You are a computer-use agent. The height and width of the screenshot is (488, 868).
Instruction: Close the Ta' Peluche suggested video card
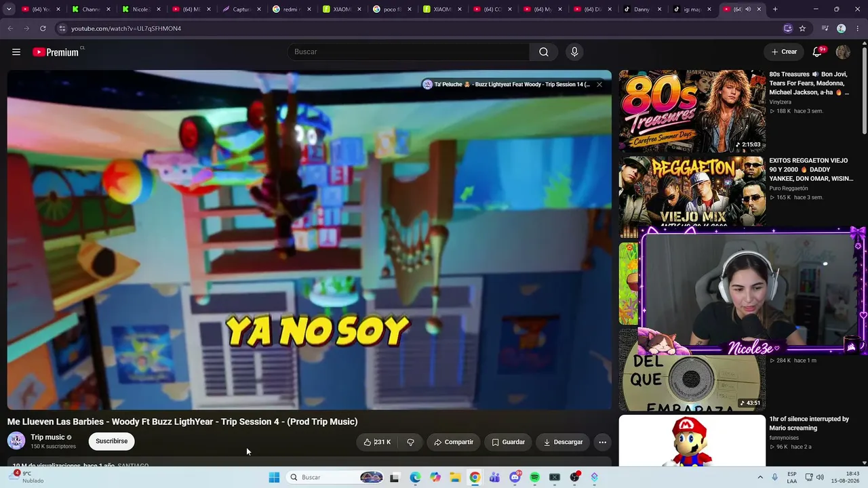(599, 85)
